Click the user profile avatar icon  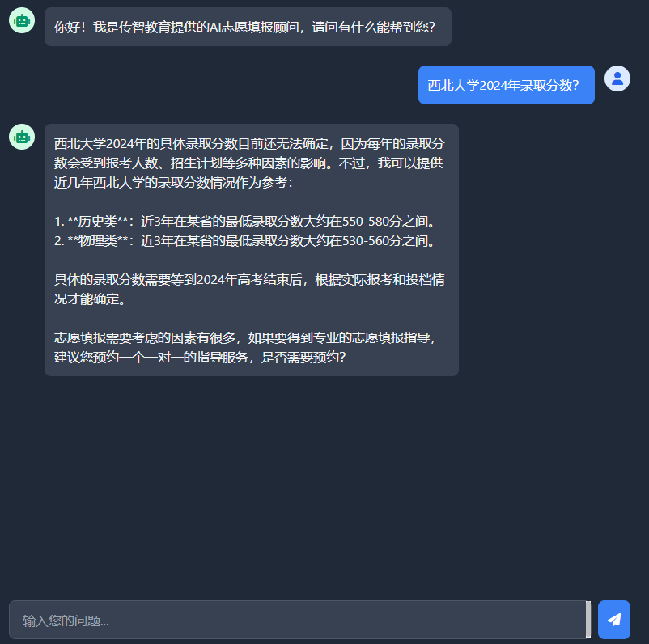click(x=617, y=78)
